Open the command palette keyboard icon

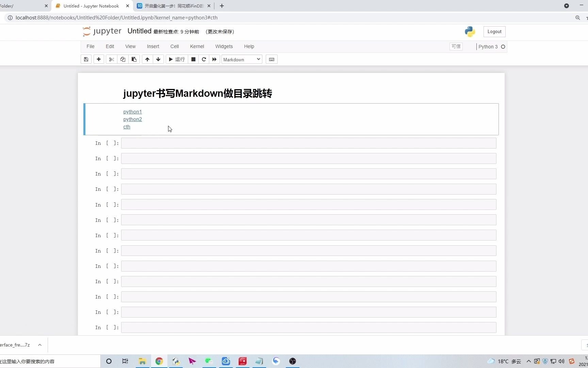point(272,59)
